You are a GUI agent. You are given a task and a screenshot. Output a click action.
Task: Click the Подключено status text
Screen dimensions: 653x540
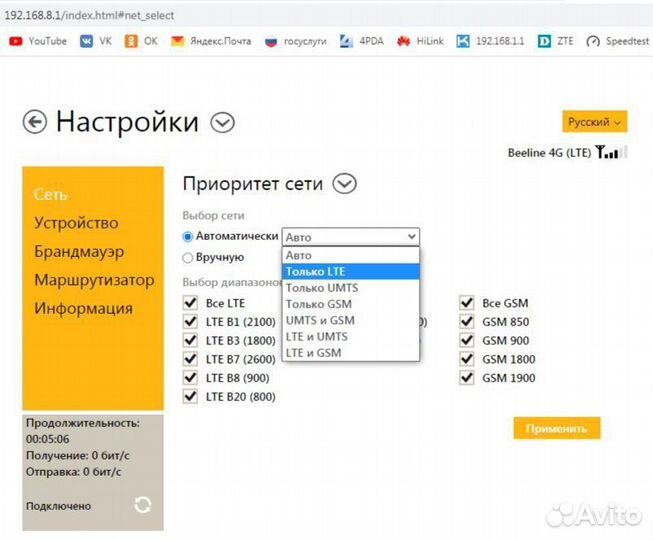(x=58, y=506)
